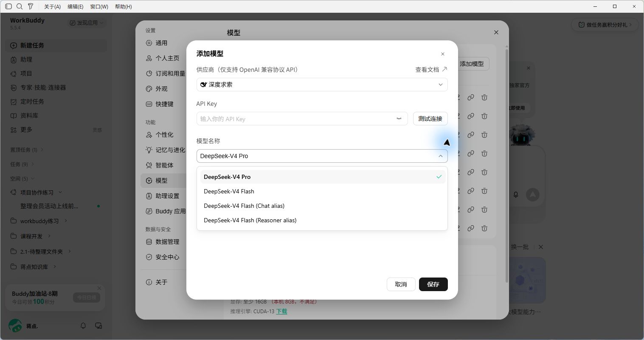The image size is (644, 340).
Task: Click the microphone icon in the chat box
Action: tap(516, 195)
